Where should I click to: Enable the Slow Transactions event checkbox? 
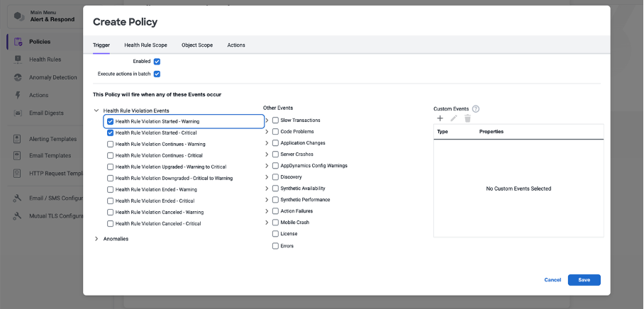tap(275, 120)
